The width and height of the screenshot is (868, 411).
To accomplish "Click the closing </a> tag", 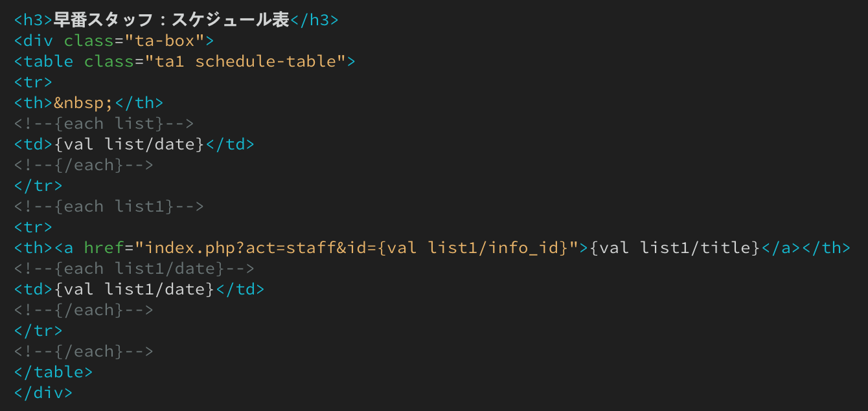I will pyautogui.click(x=779, y=248).
